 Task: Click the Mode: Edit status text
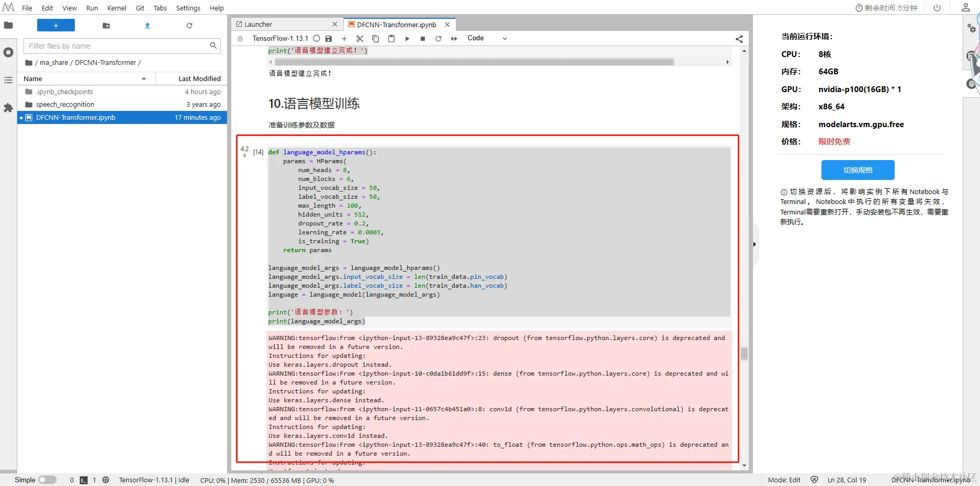click(784, 480)
